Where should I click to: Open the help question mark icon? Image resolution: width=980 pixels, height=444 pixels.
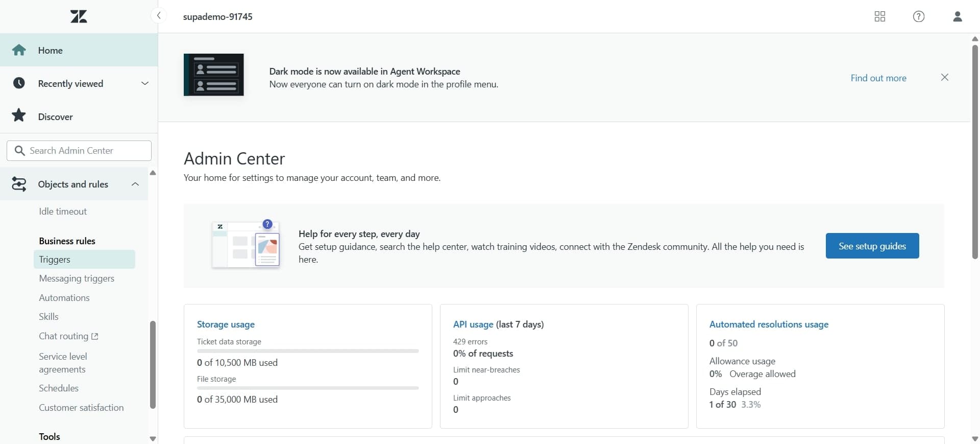(x=918, y=16)
